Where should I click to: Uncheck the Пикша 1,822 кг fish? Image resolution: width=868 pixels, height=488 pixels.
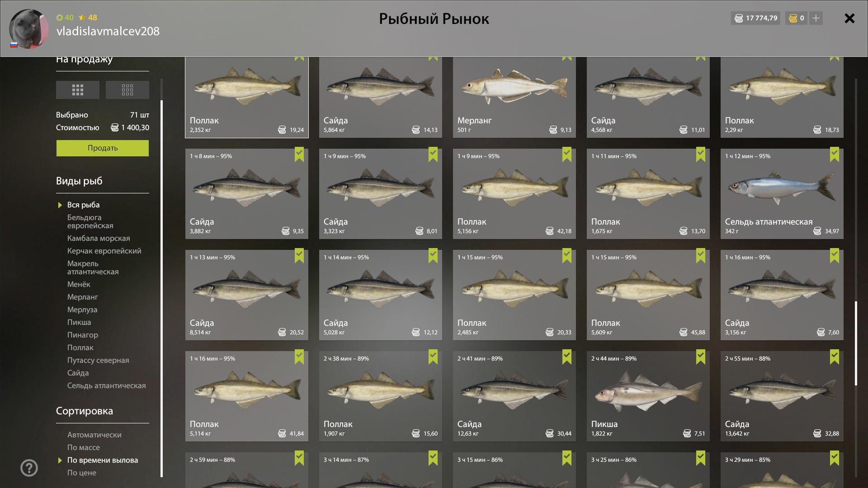(x=701, y=357)
